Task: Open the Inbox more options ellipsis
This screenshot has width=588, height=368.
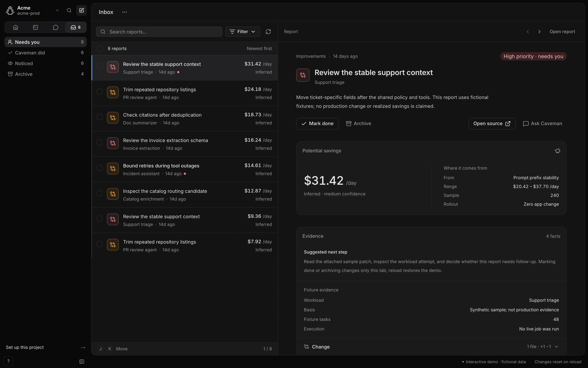Action: [124, 12]
